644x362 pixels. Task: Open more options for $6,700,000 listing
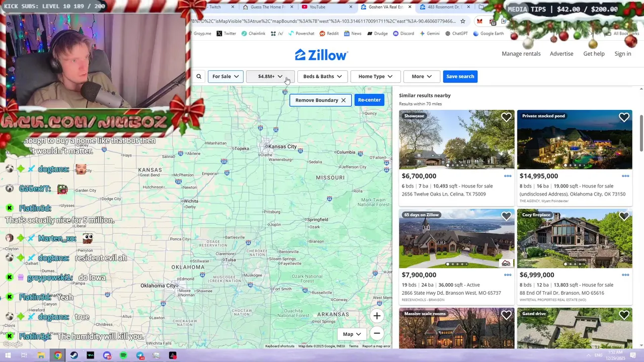[508, 176]
